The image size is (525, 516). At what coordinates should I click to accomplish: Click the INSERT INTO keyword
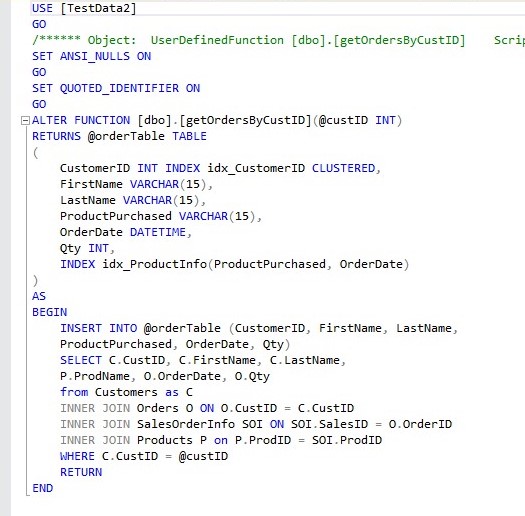coord(98,328)
